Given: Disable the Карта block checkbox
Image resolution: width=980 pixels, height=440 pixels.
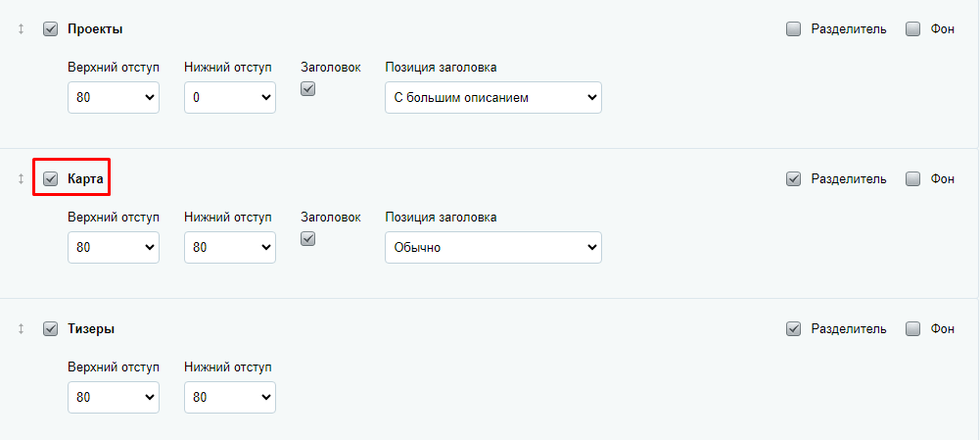Looking at the screenshot, I should click(51, 179).
